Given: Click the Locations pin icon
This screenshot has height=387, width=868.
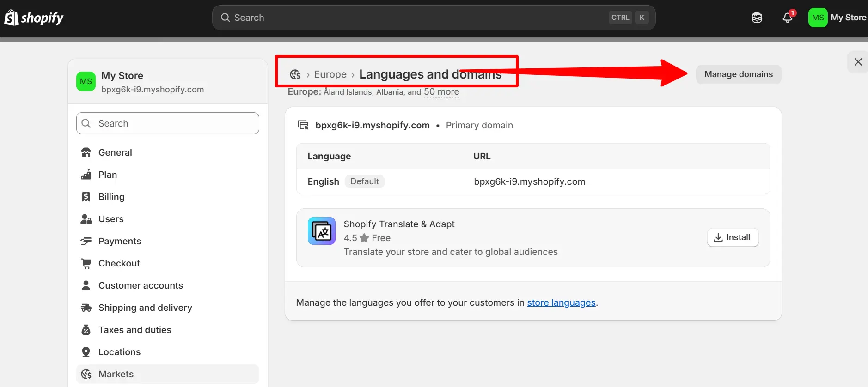Looking at the screenshot, I should (x=86, y=352).
